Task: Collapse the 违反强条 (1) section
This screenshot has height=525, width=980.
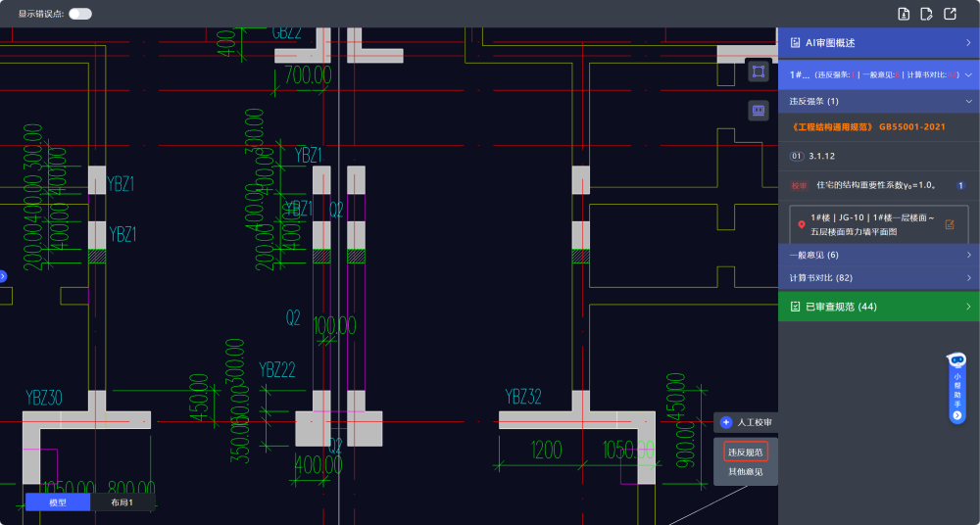Action: (x=967, y=101)
